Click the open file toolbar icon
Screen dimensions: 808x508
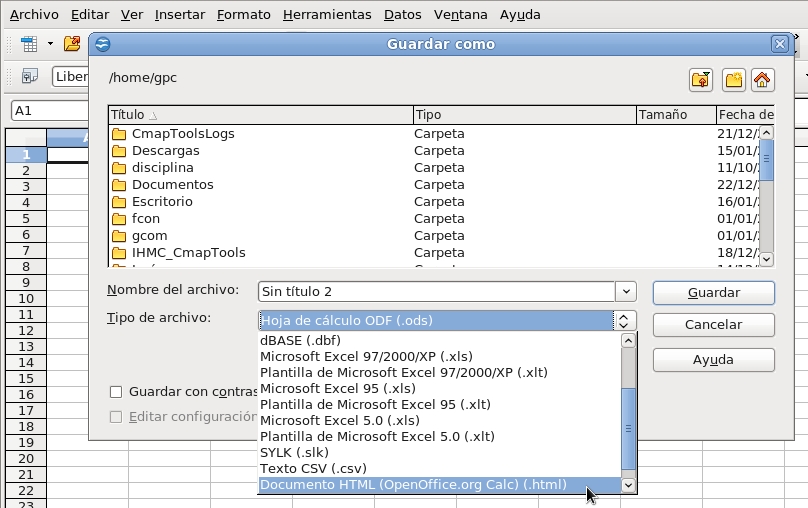pyautogui.click(x=71, y=44)
